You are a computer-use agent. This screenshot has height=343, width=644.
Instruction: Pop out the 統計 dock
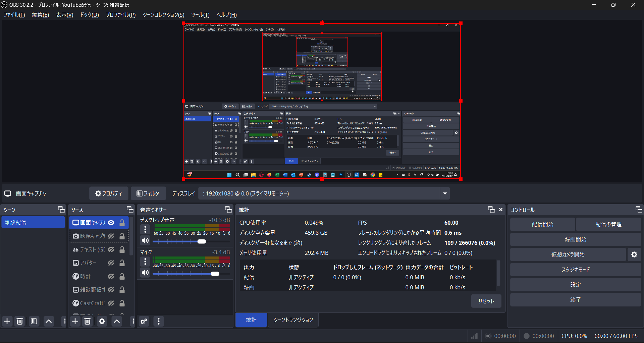[491, 210]
